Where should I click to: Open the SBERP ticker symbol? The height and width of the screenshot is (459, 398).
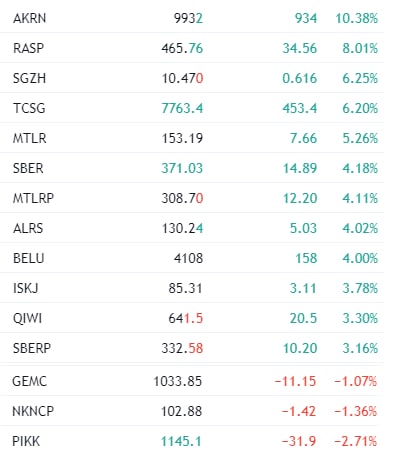point(32,348)
